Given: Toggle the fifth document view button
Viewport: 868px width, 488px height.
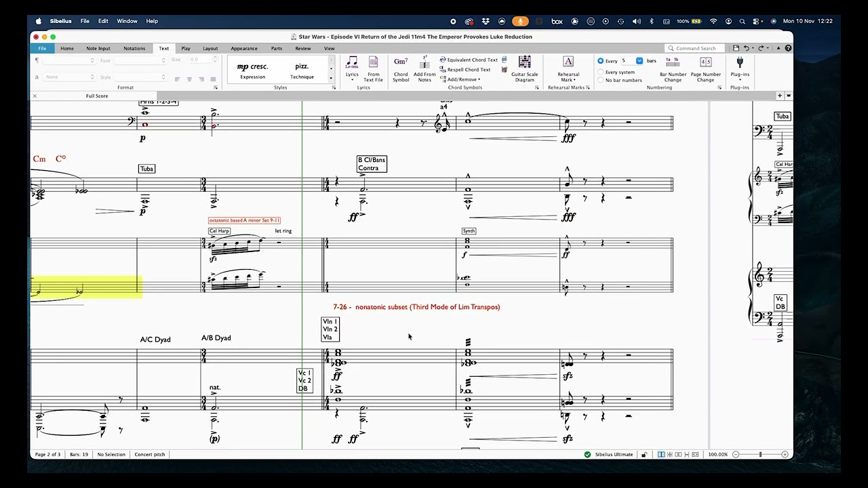Looking at the screenshot, I should (695, 455).
